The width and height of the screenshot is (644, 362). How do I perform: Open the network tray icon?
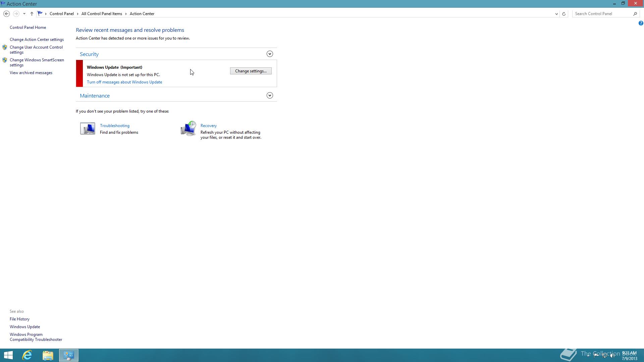604,356
